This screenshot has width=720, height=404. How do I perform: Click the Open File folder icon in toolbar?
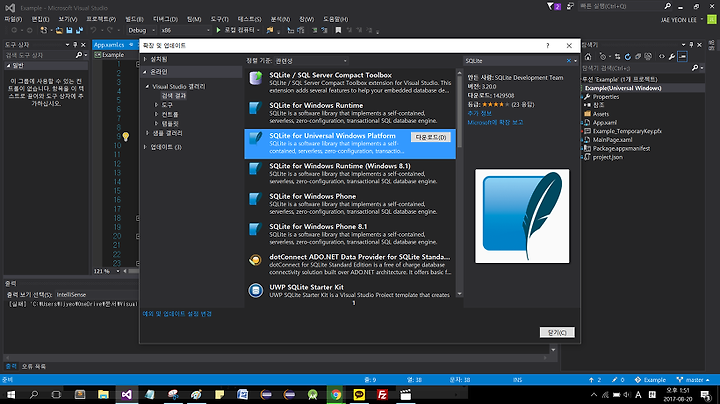[x=59, y=30]
